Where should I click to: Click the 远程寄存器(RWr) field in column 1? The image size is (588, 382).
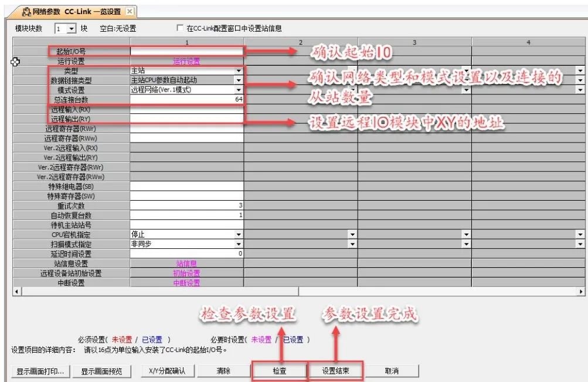pyautogui.click(x=187, y=129)
